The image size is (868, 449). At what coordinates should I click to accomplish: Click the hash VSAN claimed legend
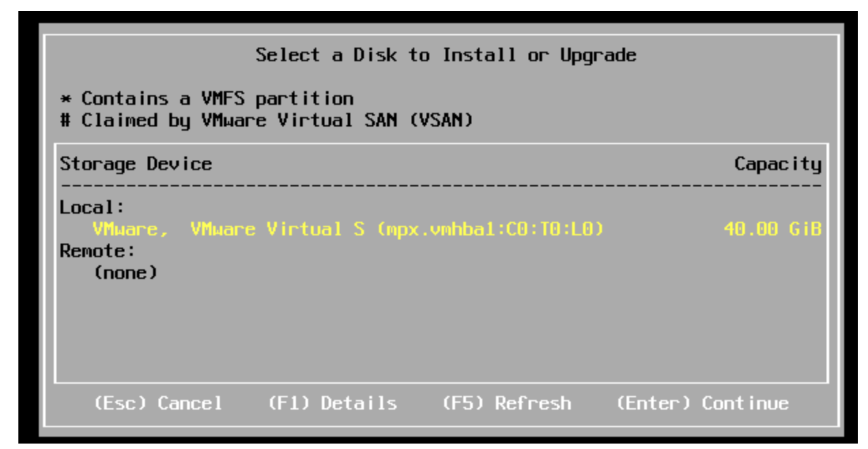pos(267,120)
